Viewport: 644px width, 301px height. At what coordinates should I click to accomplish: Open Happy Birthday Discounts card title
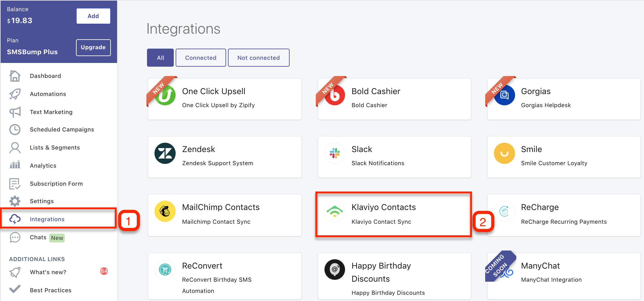[381, 272]
